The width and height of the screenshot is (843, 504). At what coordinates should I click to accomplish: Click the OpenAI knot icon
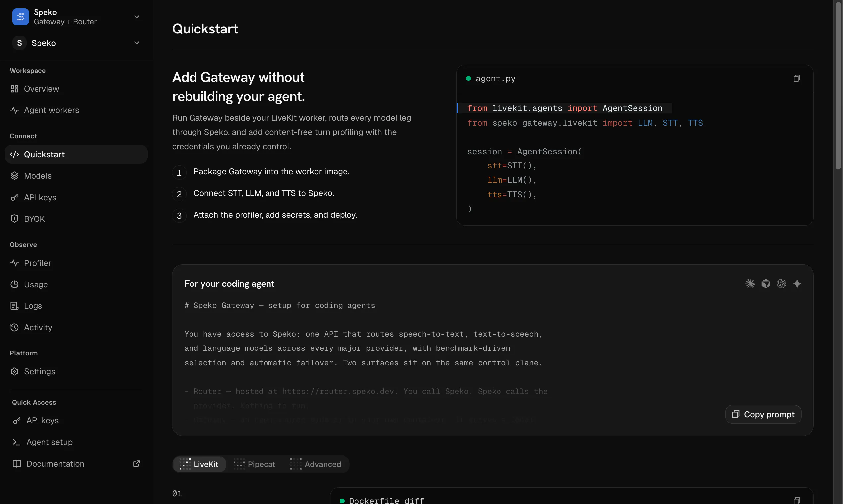click(x=782, y=283)
